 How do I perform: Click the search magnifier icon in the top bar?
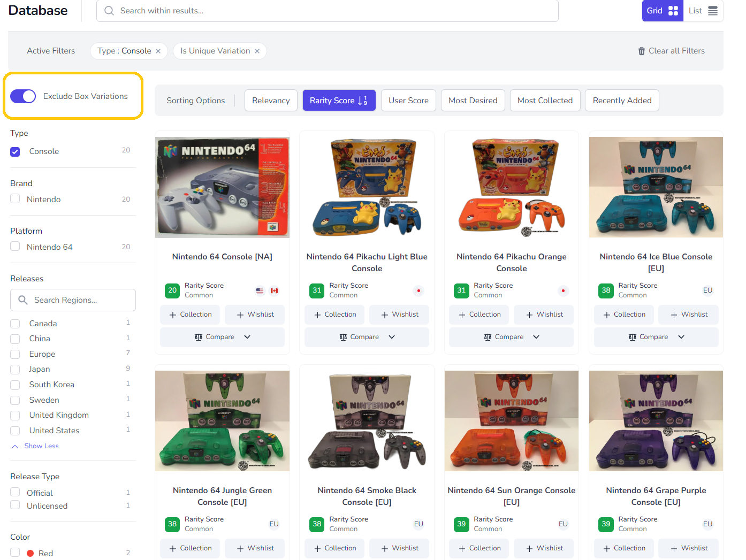109,11
